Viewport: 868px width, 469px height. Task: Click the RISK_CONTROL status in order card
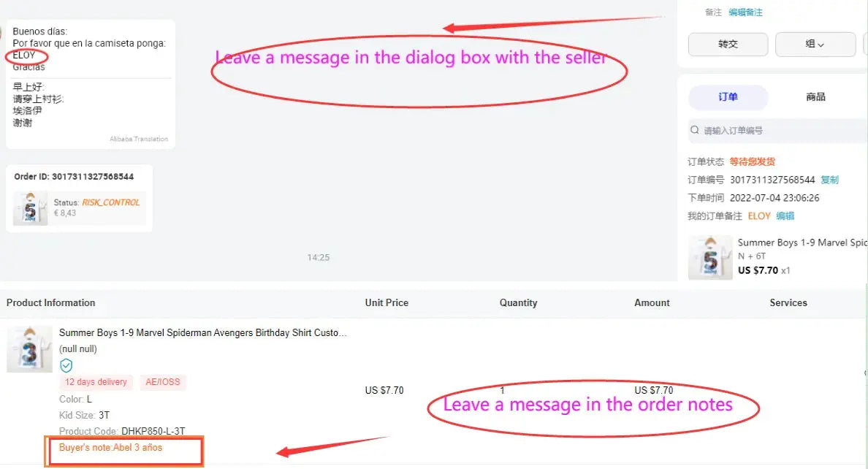coord(111,202)
